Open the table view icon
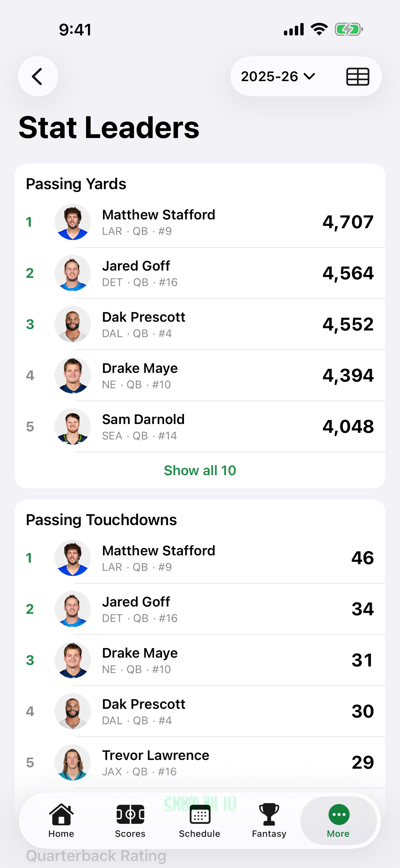The image size is (400, 868). (358, 77)
